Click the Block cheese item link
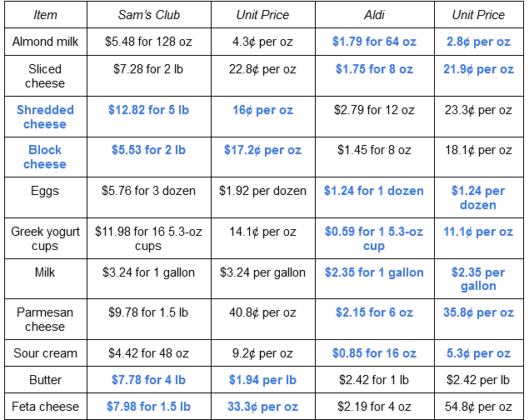 (45, 157)
